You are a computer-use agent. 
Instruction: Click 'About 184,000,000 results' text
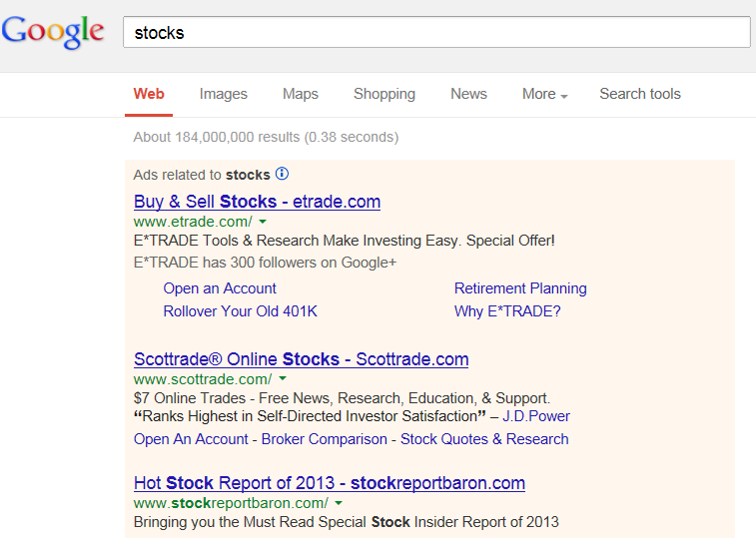[x=266, y=138]
